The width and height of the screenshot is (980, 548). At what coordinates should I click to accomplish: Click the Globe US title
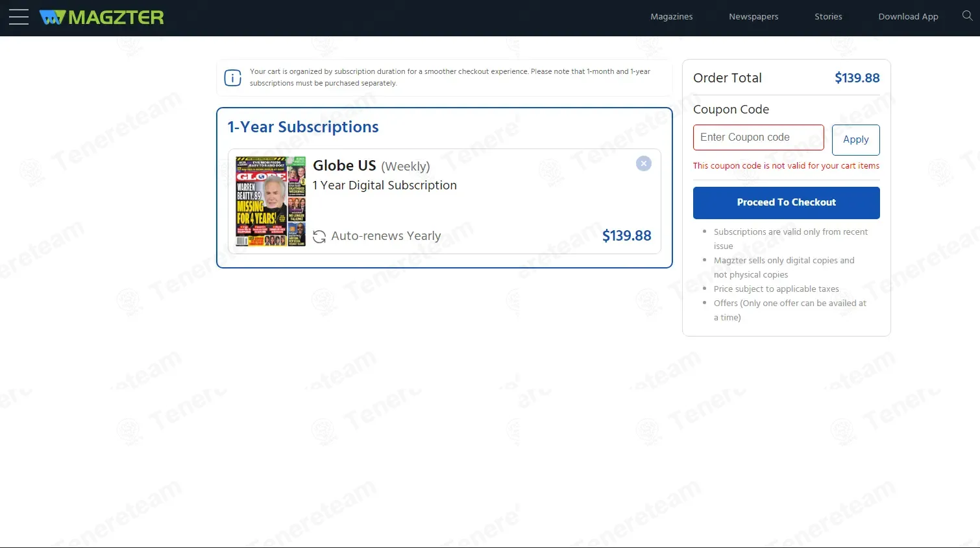[345, 165]
